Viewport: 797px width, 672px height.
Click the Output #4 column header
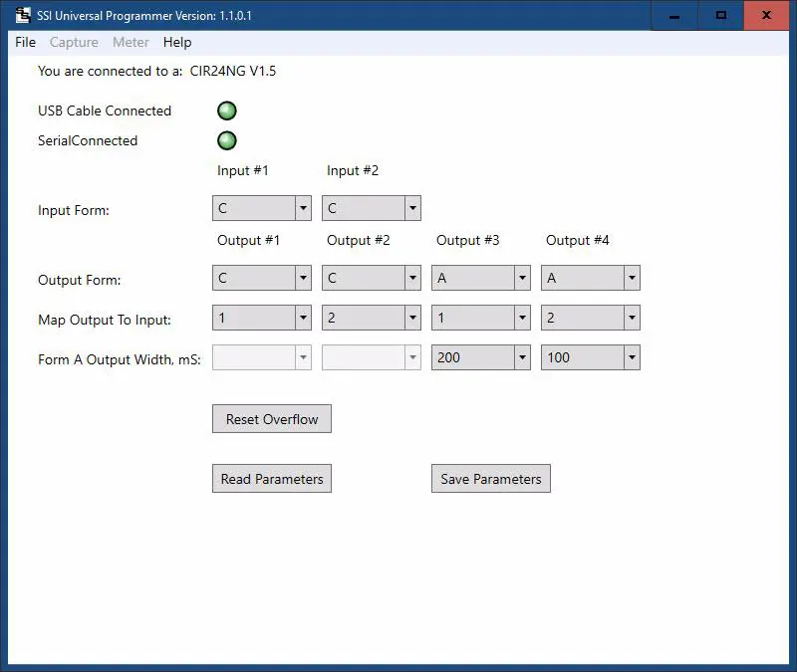pyautogui.click(x=578, y=240)
